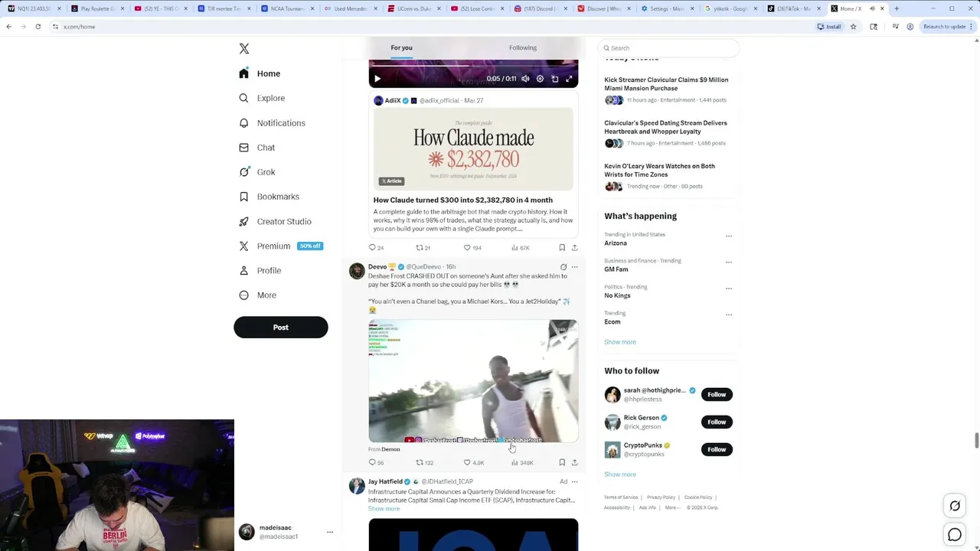This screenshot has height=551, width=980.
Task: Open the Home page
Action: (260, 73)
